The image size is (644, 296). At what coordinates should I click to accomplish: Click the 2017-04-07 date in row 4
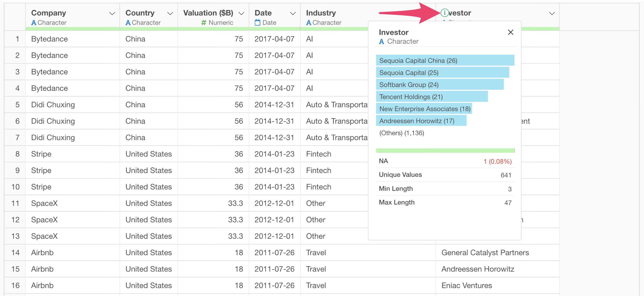coord(275,88)
